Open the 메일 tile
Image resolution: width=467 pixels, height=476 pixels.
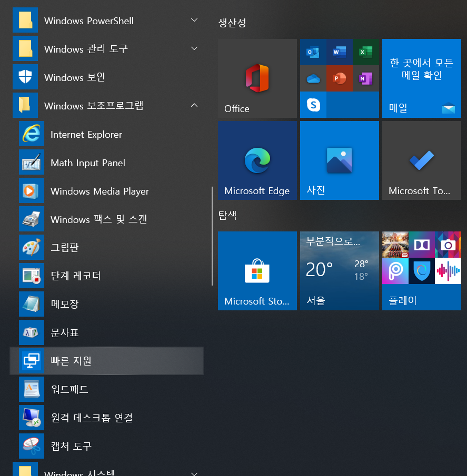pos(421,78)
